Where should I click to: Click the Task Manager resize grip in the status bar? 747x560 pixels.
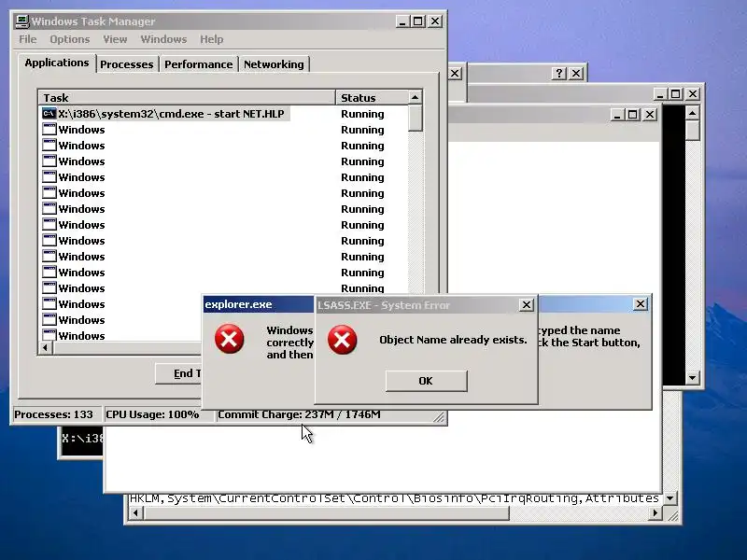(439, 417)
